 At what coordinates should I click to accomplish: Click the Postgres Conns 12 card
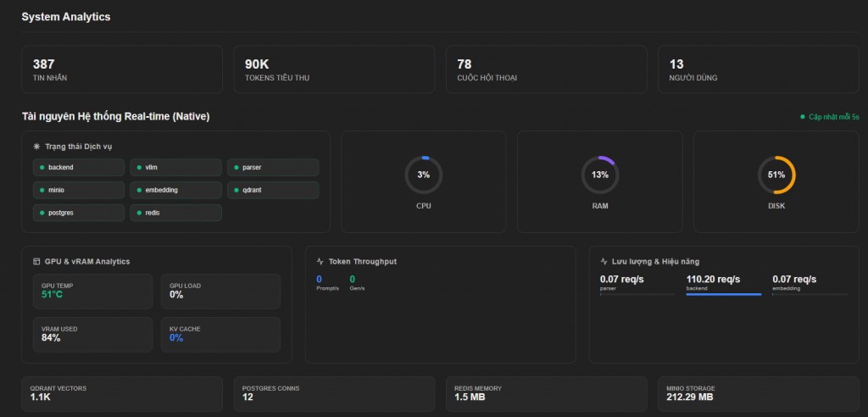coord(334,394)
